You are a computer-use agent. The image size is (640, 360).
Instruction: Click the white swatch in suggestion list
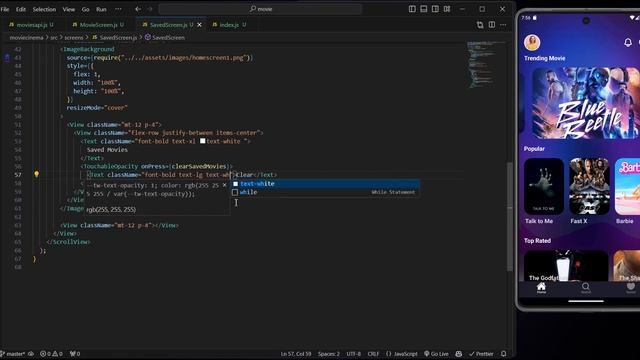point(235,184)
